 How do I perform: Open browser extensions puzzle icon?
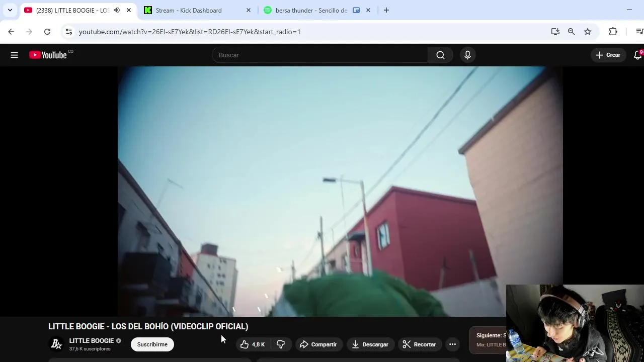pos(613,32)
